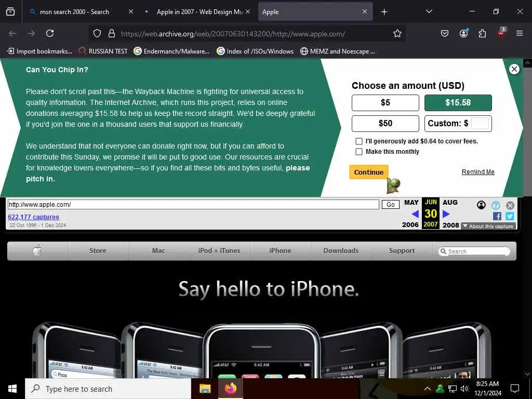This screenshot has width=532, height=399.
Task: Switch to msn search 2000 tab
Action: click(74, 12)
